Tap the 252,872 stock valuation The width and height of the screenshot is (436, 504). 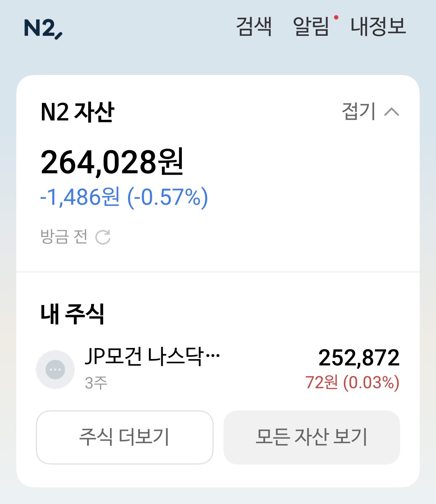coord(359,358)
